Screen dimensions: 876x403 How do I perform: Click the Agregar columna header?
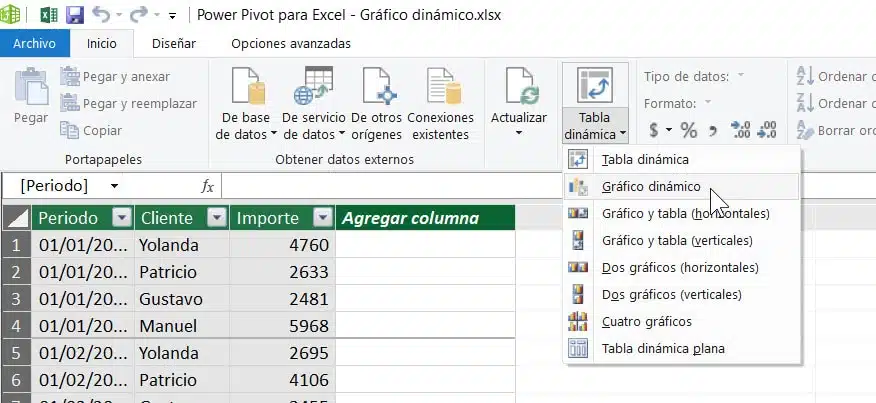click(x=425, y=218)
